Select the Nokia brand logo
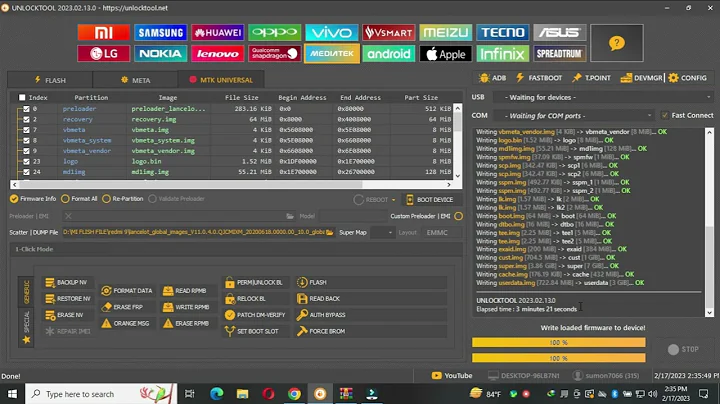Screen dimensions: 720x404 pyautogui.click(x=161, y=54)
